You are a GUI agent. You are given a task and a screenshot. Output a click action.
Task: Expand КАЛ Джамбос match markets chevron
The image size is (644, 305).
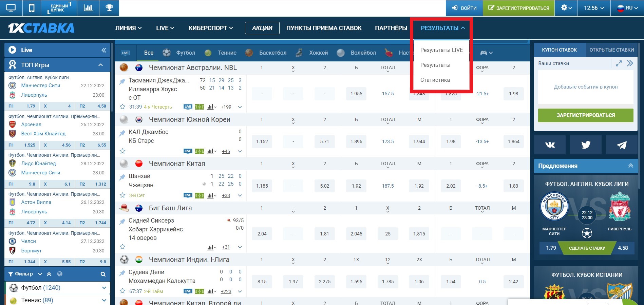[x=240, y=151]
